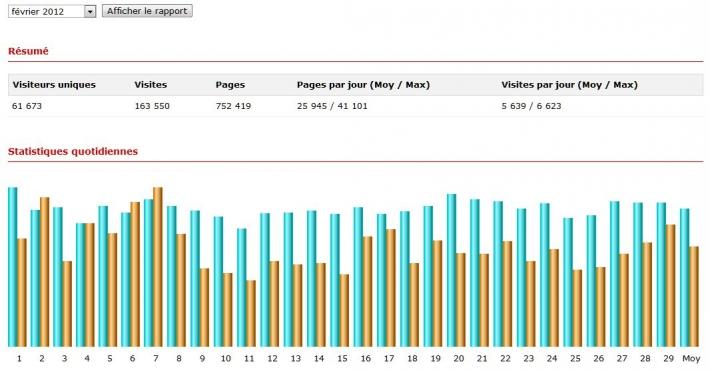Click the cyan bar for day 25
The width and height of the screenshot is (710, 372).
point(568,282)
